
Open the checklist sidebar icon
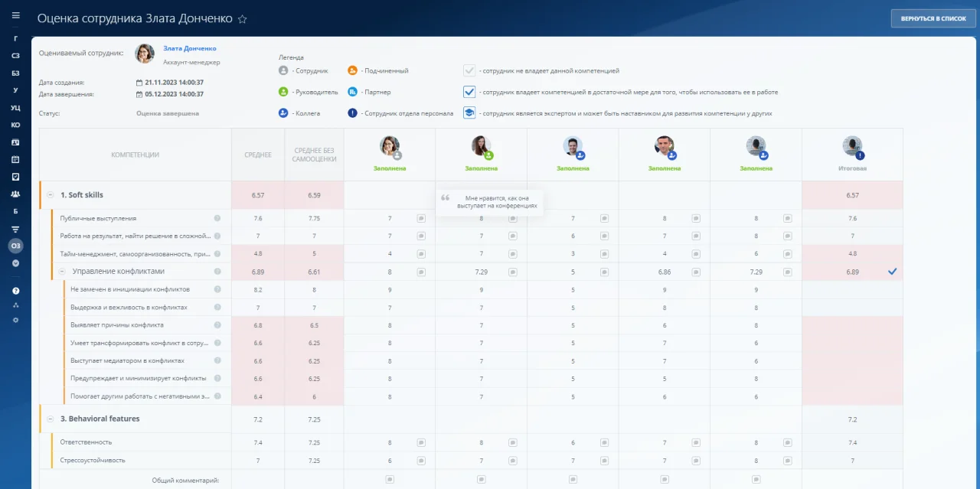tap(15, 177)
